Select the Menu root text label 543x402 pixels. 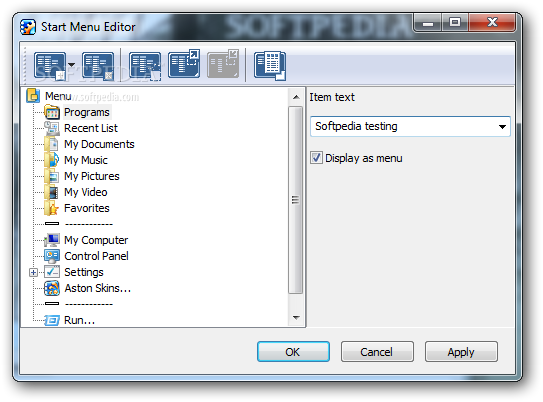pos(58,96)
